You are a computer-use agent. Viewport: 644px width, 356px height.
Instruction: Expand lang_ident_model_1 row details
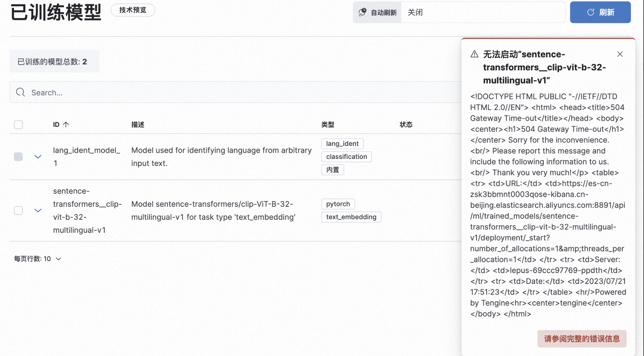pos(38,157)
